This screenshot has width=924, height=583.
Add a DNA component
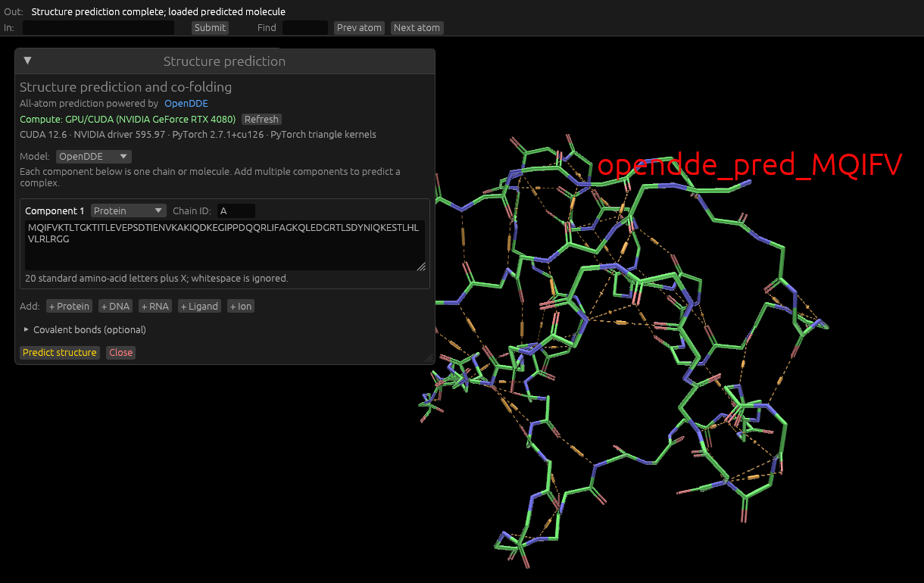(x=115, y=307)
